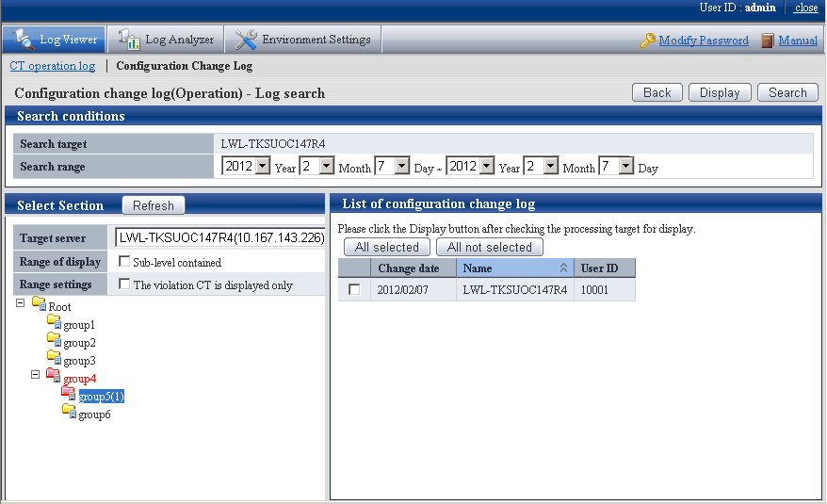
Task: Click the Environment Settings tools icon
Action: point(246,39)
